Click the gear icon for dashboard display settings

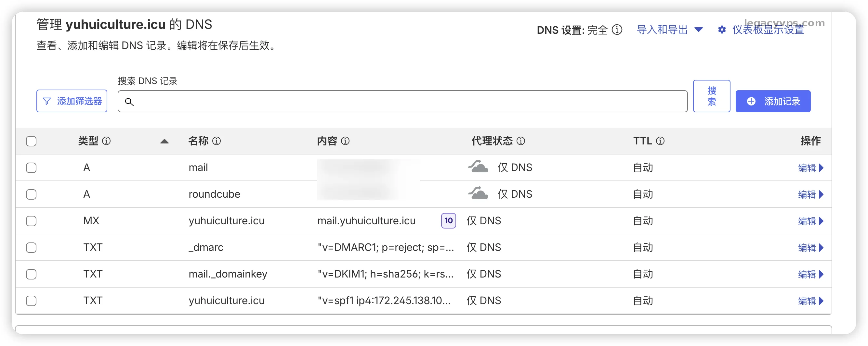(x=721, y=30)
